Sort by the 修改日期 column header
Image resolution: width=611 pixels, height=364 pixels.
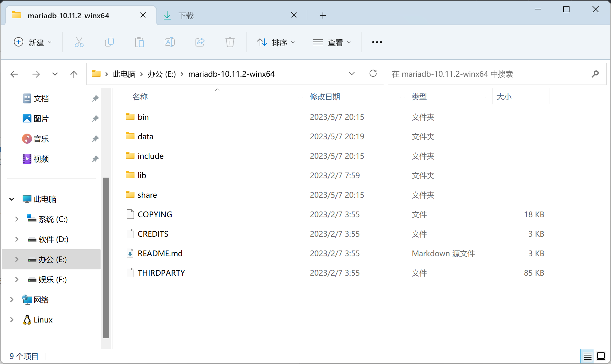coord(325,97)
